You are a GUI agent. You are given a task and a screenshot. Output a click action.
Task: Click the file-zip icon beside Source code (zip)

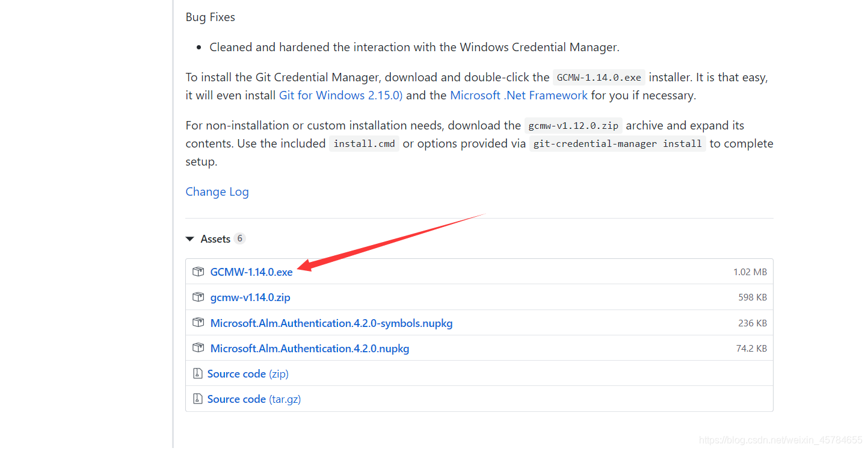coord(197,373)
